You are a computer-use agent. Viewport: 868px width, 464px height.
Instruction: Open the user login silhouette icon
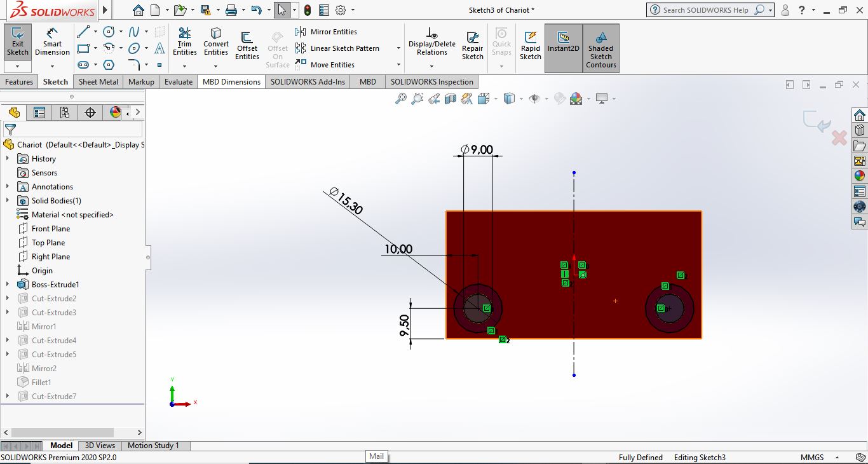click(785, 10)
